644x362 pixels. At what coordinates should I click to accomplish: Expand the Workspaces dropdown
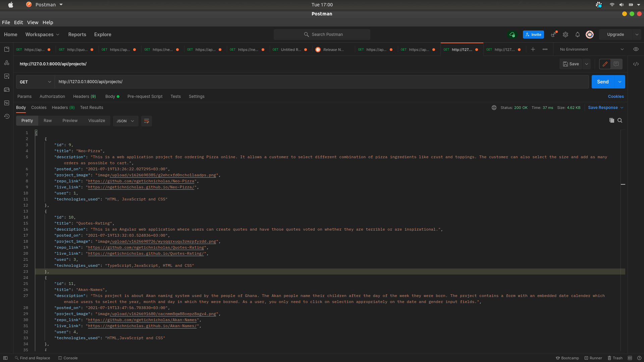(42, 35)
